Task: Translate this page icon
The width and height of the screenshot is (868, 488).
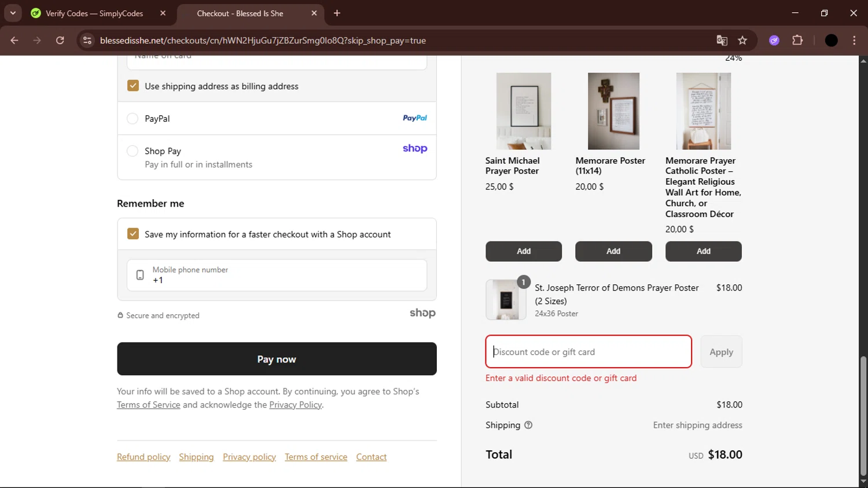Action: click(722, 41)
